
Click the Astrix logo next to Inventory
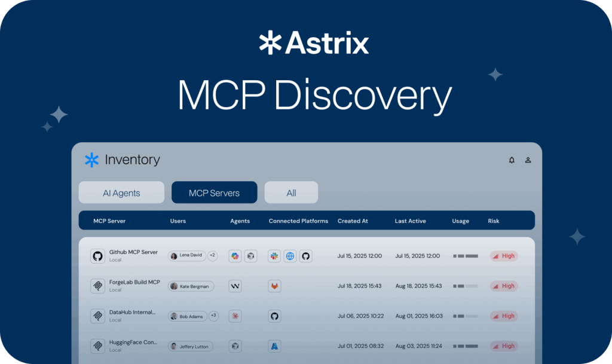[91, 160]
